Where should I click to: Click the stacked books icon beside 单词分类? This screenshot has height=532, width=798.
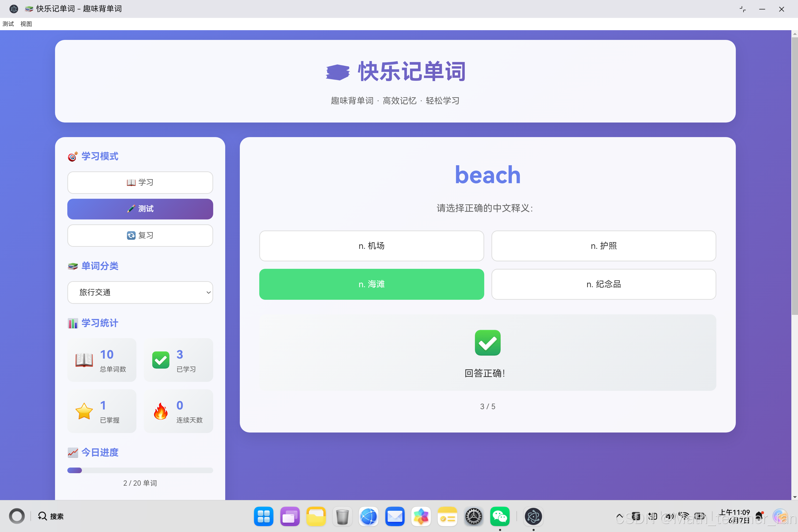coord(73,266)
